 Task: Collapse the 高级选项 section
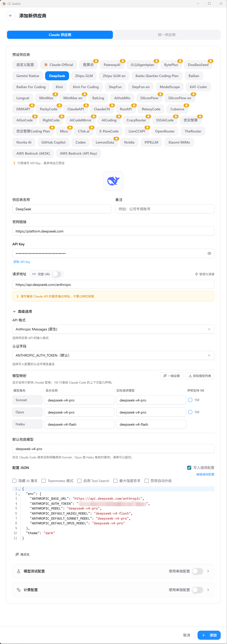22,312
